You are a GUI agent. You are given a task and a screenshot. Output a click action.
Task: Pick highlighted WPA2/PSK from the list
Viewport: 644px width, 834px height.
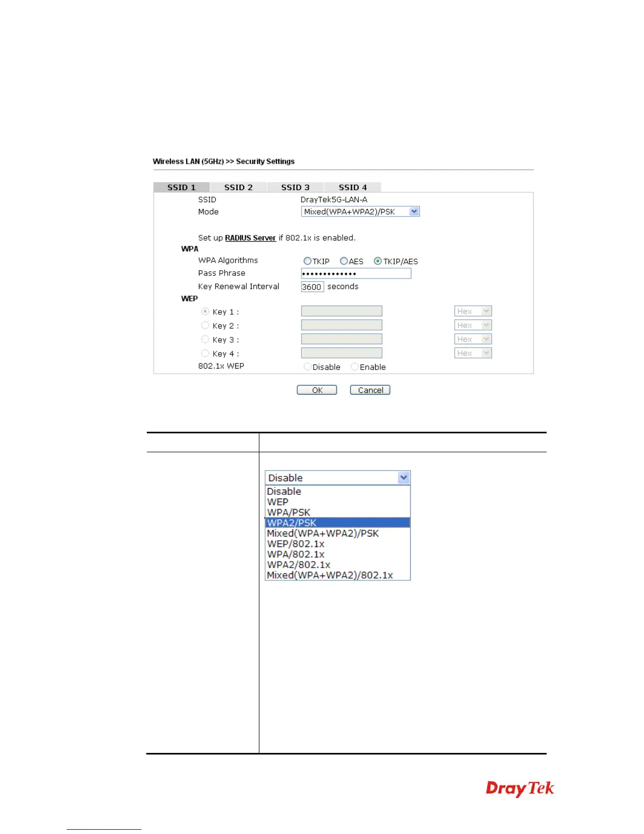(338, 523)
